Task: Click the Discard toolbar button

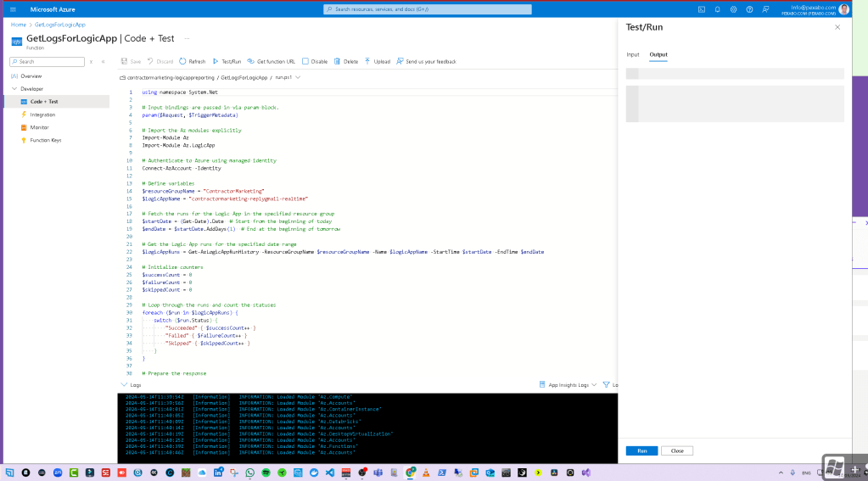Action: (160, 61)
